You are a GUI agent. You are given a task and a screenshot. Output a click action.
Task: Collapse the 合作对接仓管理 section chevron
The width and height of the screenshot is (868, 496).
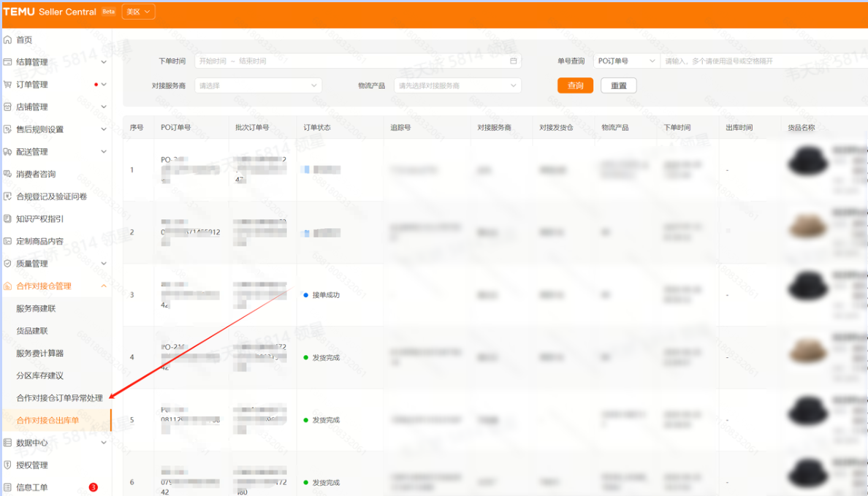[x=104, y=286]
